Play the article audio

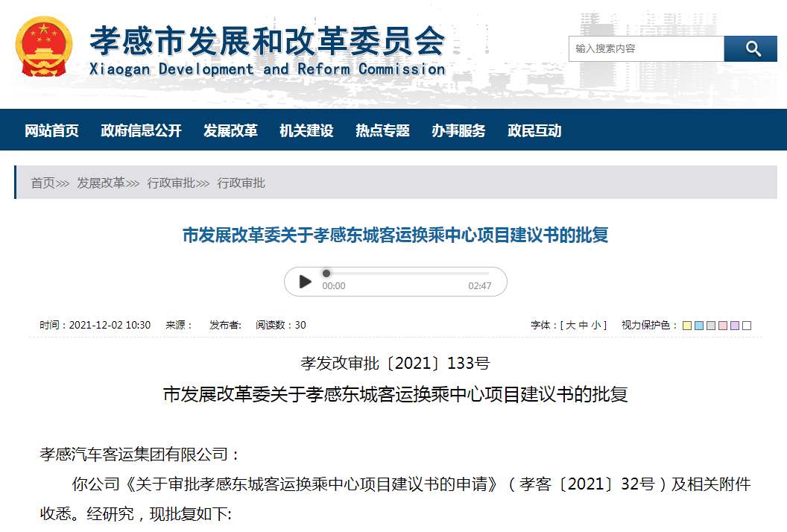(305, 282)
